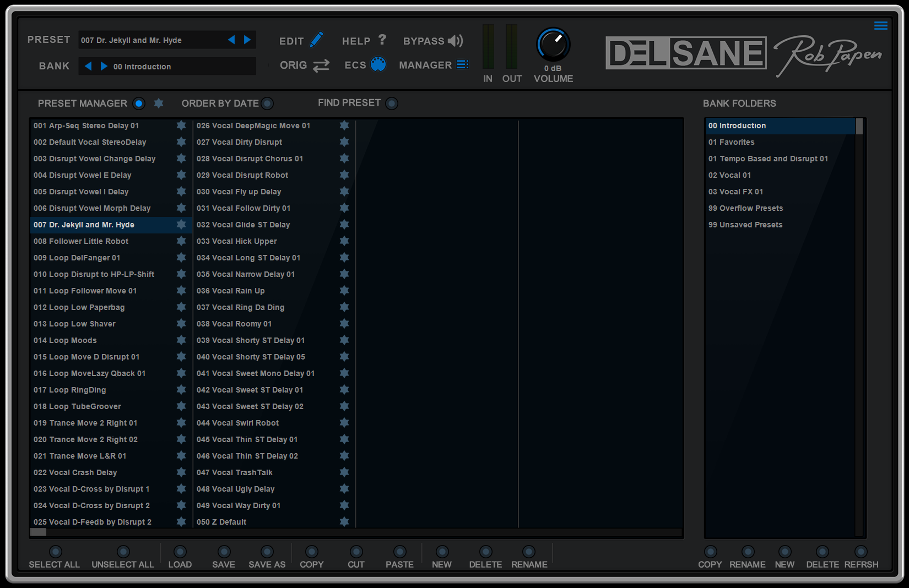This screenshot has width=909, height=588.
Task: Star preset 014 Loop Moods
Action: (181, 340)
